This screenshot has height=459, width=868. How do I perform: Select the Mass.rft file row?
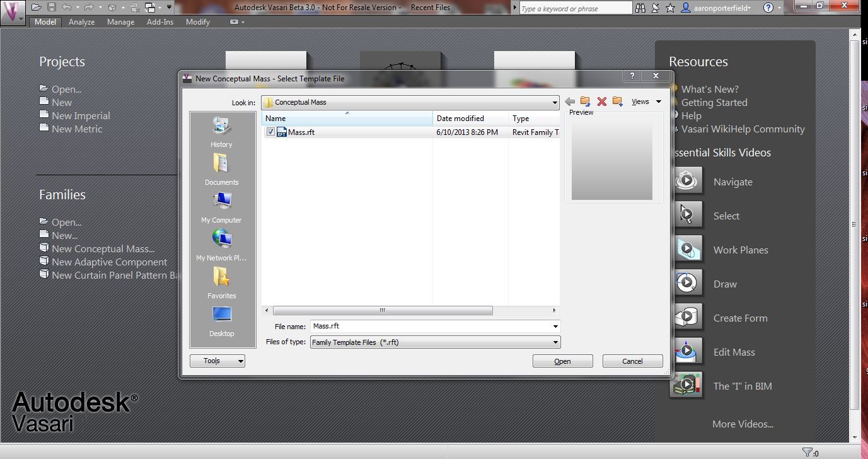410,132
